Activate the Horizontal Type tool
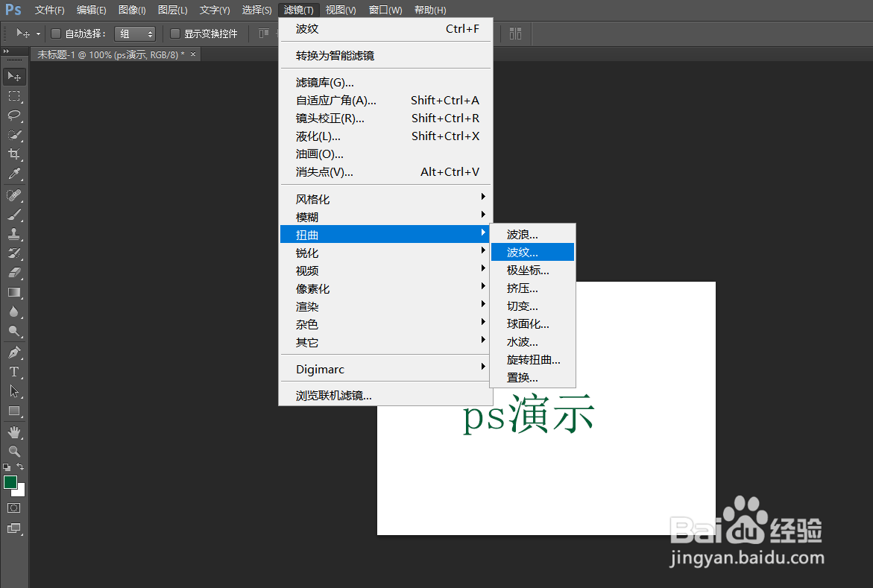This screenshot has height=588, width=873. coord(14,370)
